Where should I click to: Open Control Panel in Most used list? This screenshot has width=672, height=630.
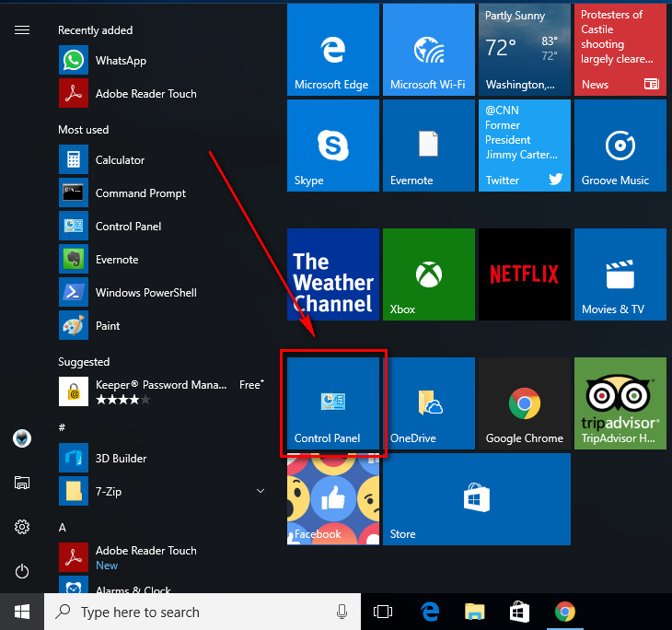pos(162,226)
